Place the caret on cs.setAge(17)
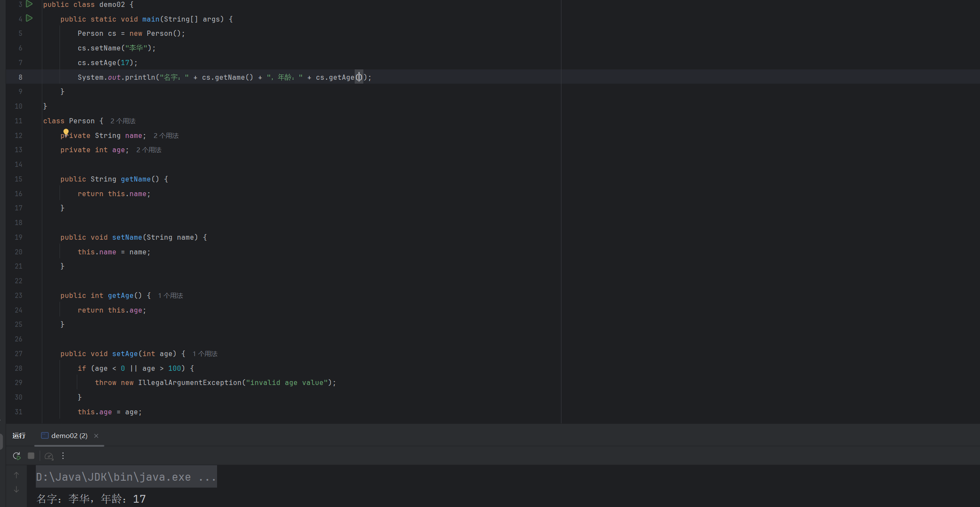This screenshot has height=507, width=980. click(x=107, y=63)
